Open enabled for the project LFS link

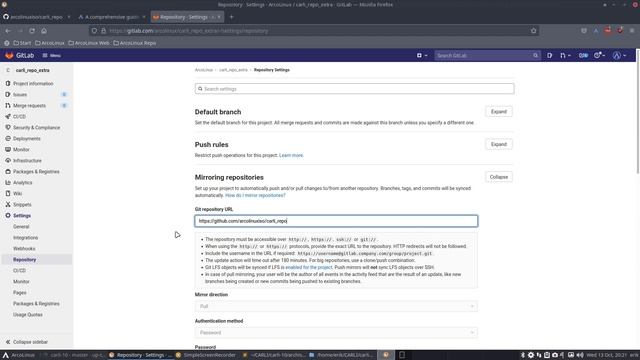pyautogui.click(x=309, y=267)
